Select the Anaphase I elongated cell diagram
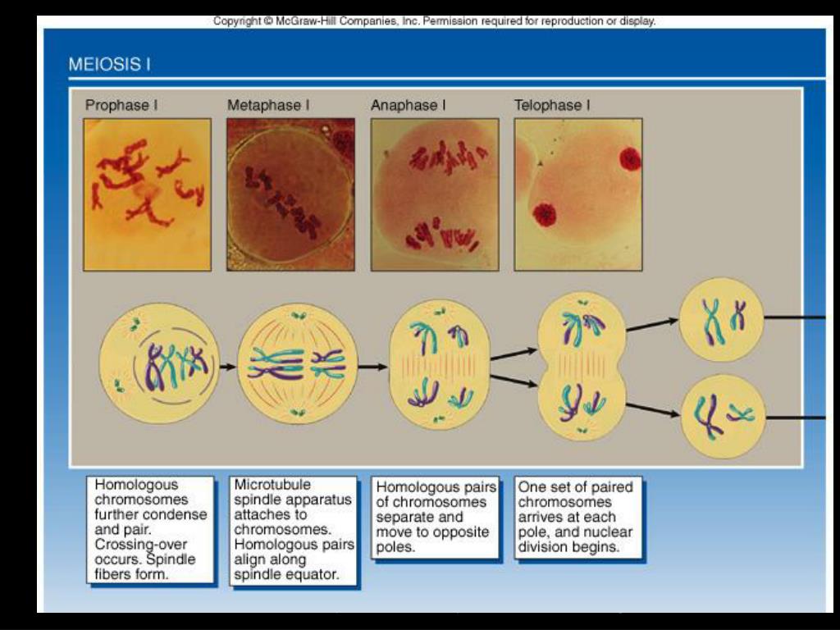This screenshot has width=840, height=630. tap(440, 365)
